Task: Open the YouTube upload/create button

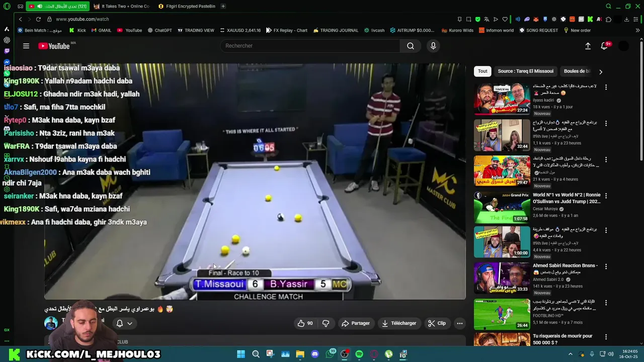Action: pos(588,46)
